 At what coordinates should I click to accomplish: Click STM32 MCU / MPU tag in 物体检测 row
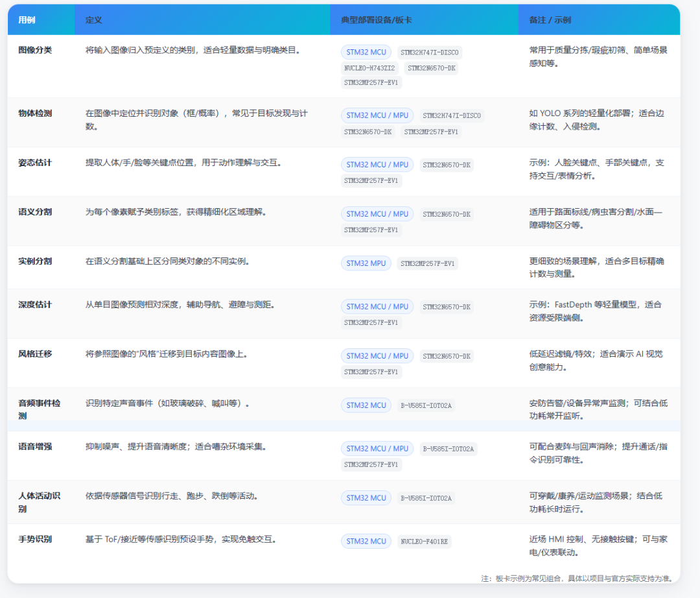[377, 115]
